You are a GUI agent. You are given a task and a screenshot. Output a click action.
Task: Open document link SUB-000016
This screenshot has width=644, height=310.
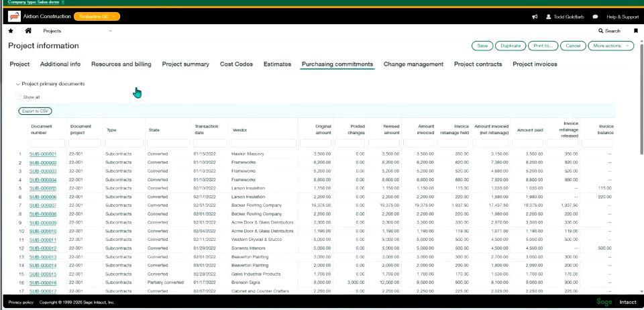[43, 283]
